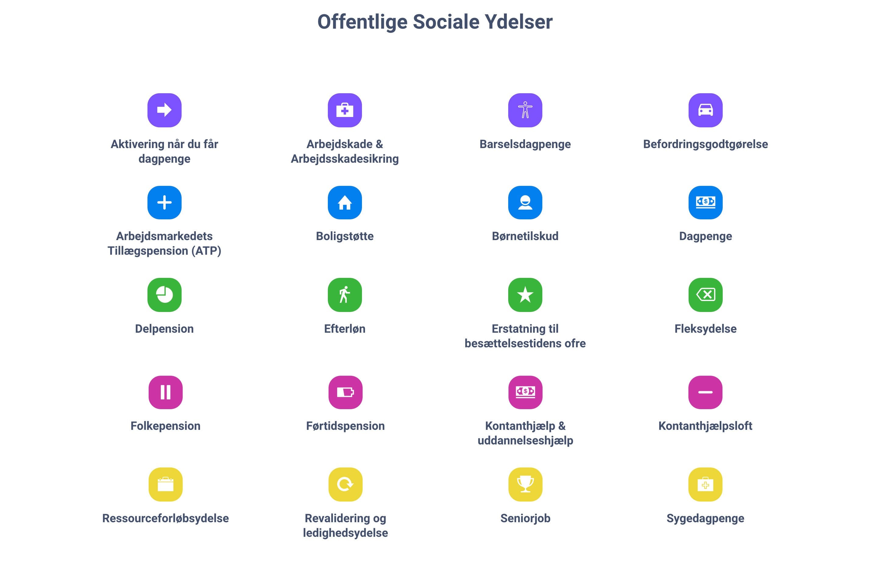Click the green walking person Efterløn icon
Screen dimensions: 872x588
[x=345, y=295]
